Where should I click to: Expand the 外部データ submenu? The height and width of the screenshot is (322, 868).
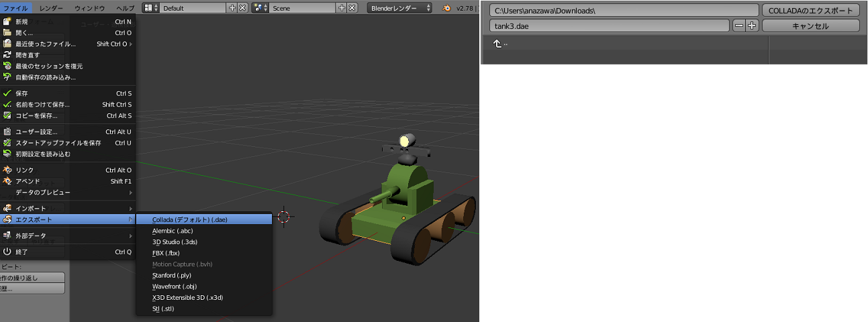[x=67, y=235]
